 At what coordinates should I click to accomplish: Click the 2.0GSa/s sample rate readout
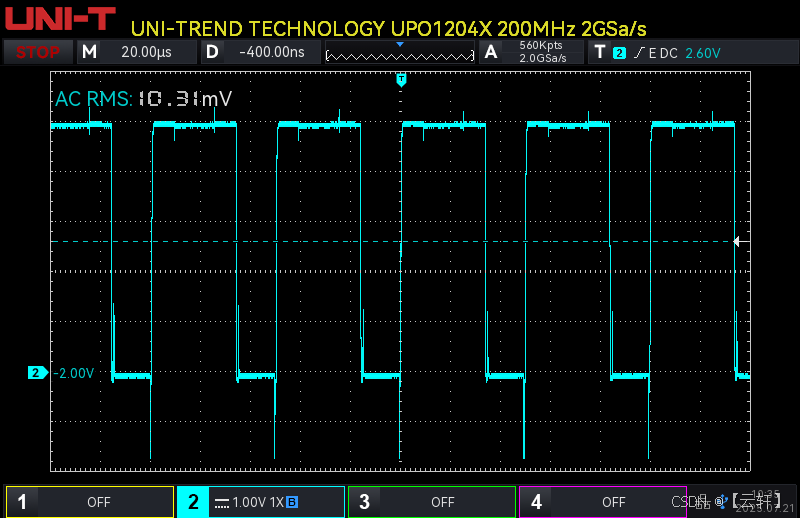[543, 58]
